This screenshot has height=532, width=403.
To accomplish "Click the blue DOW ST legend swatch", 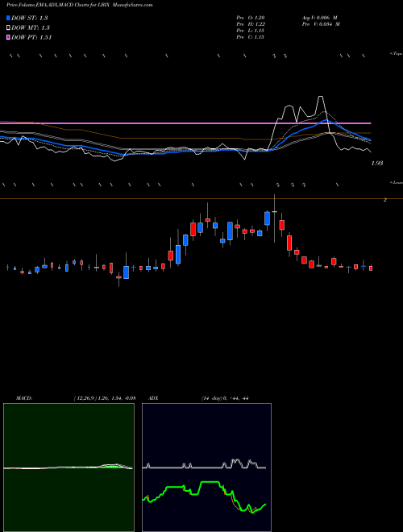I will 8,18.
